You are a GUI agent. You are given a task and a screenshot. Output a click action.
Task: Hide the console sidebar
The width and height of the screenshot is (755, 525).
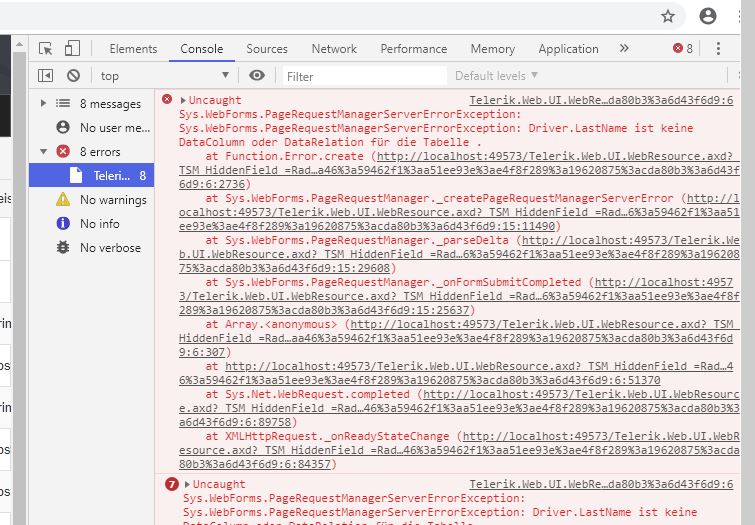coord(46,76)
